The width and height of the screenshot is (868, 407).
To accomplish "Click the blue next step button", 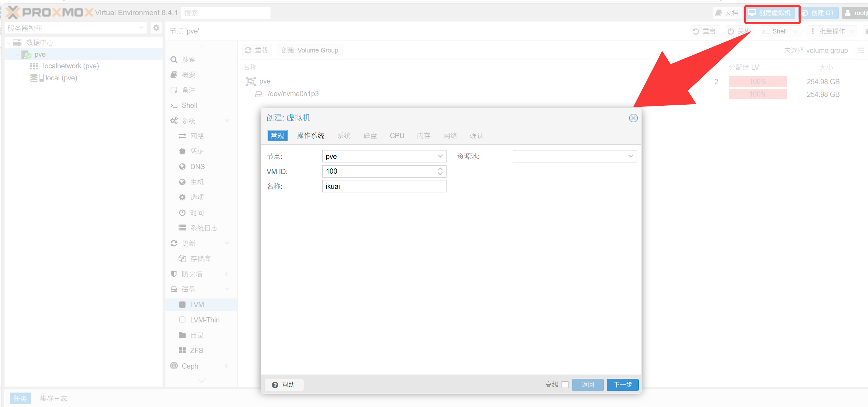I will point(623,385).
